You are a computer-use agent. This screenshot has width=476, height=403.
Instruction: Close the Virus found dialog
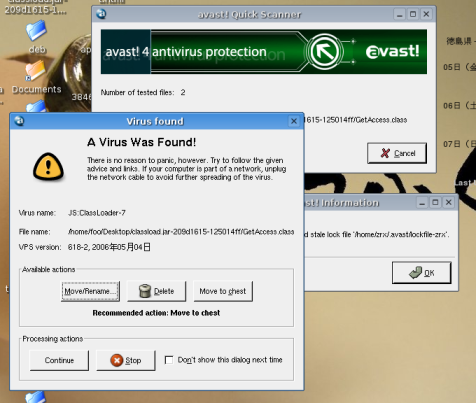(294, 121)
